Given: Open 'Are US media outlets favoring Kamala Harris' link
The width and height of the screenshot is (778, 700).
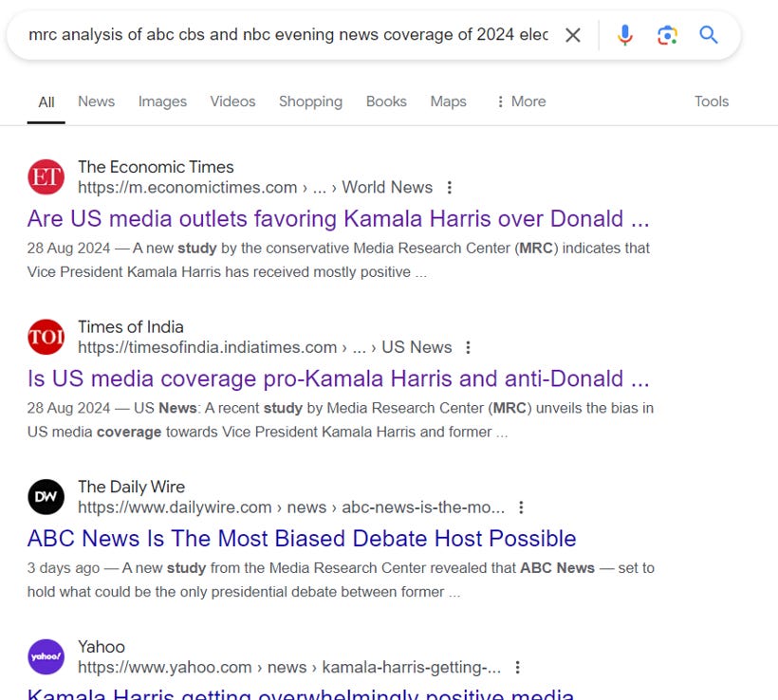Looking at the screenshot, I should (x=338, y=219).
